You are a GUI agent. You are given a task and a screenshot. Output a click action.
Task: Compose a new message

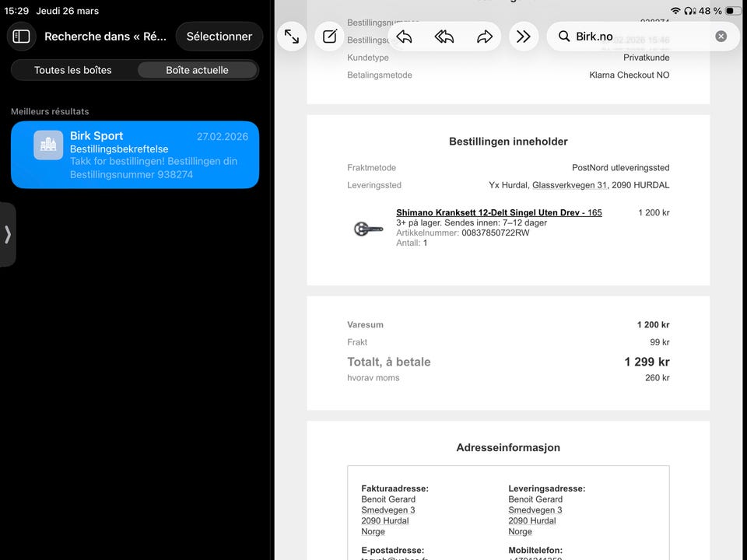coord(330,37)
